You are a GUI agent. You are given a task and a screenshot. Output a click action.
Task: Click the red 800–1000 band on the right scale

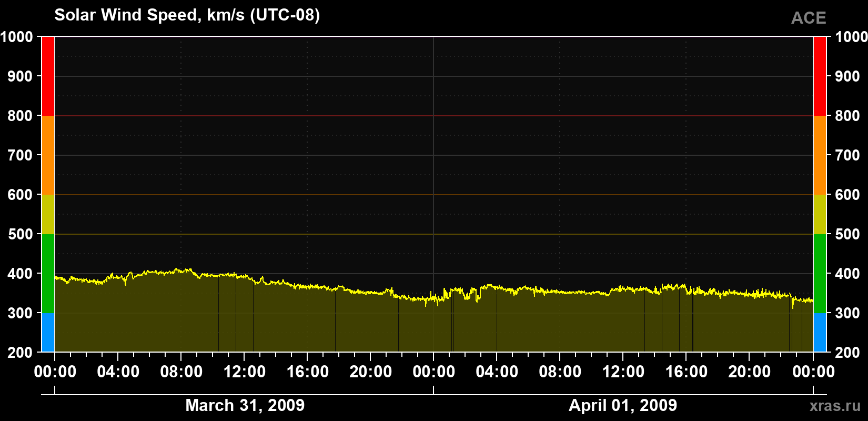click(820, 76)
